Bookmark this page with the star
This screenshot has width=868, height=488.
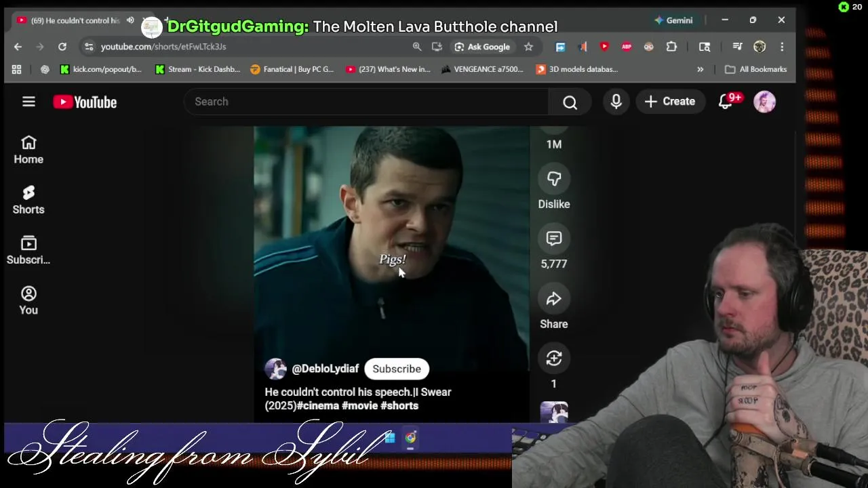click(528, 47)
